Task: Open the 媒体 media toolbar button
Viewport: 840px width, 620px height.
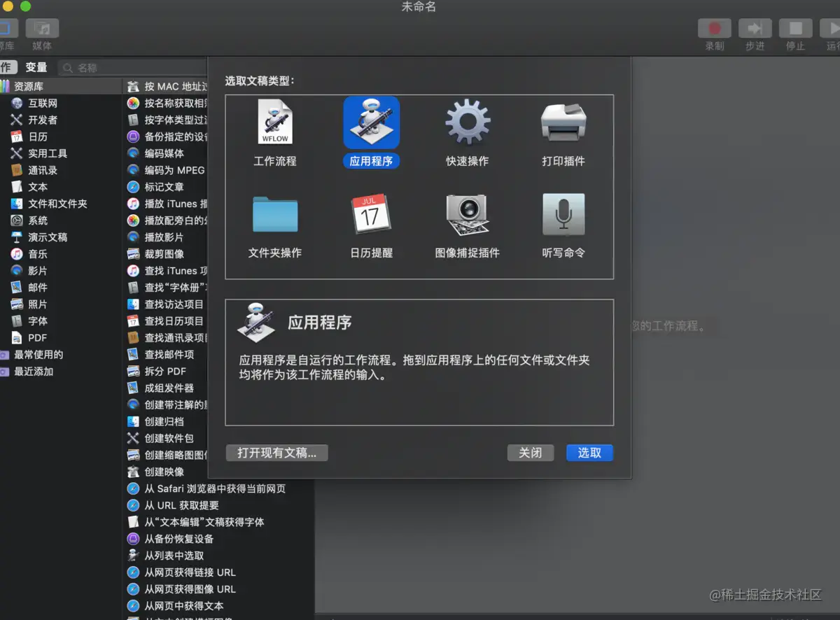Action: [x=42, y=29]
